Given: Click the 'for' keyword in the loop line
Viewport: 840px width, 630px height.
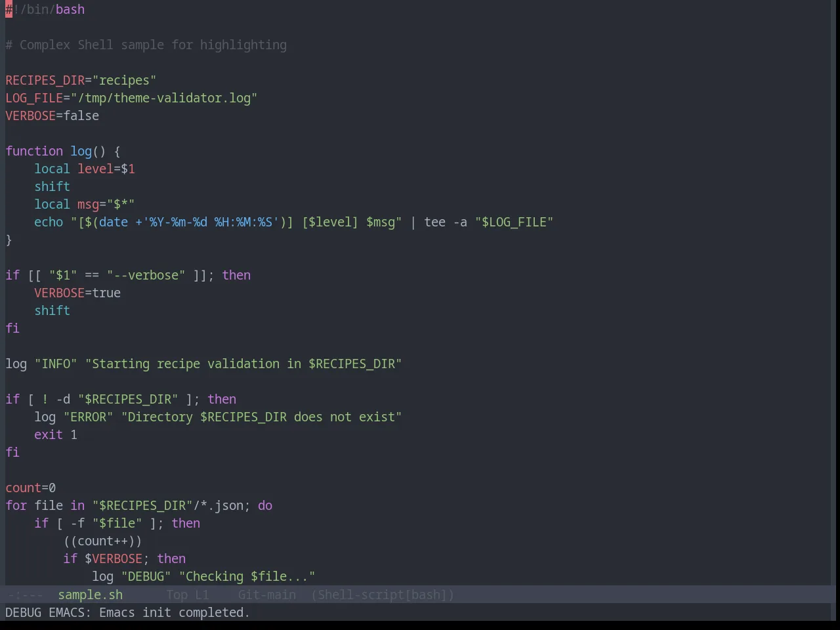Looking at the screenshot, I should click(16, 505).
